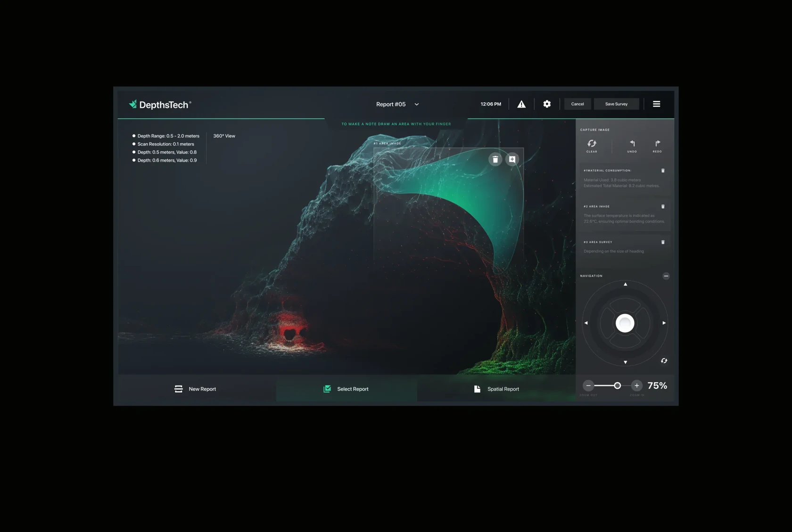
Task: Click the DepthsTech logo
Action: coord(160,105)
